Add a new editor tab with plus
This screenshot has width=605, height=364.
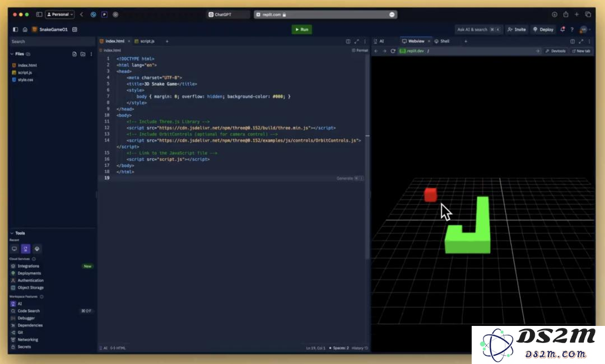click(167, 41)
